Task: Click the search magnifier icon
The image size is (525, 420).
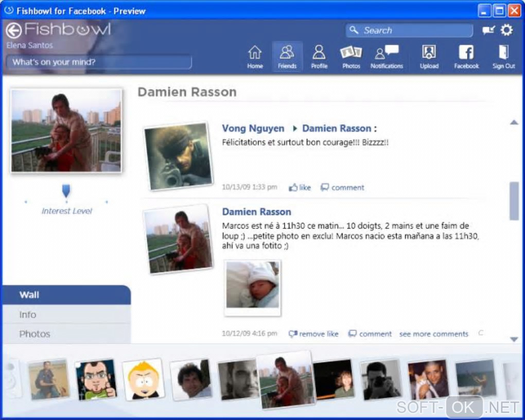Action: (354, 30)
